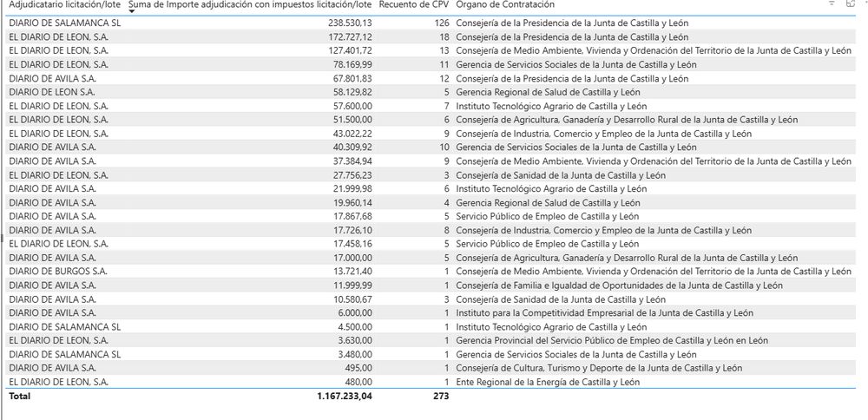Select the amount 43.022,22

352,134
